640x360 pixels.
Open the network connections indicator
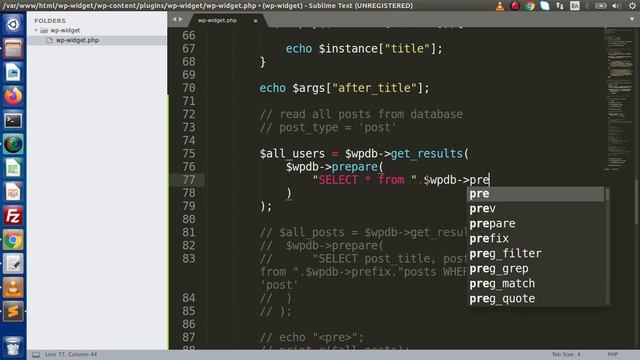pos(560,6)
